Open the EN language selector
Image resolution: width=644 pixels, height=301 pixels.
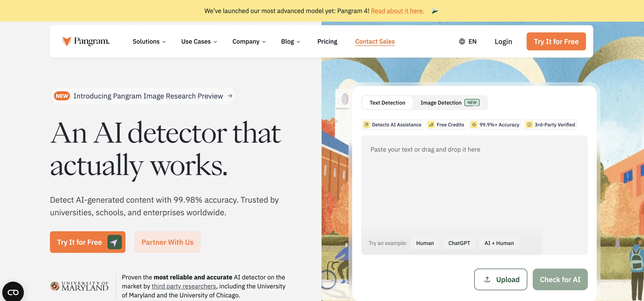[468, 41]
